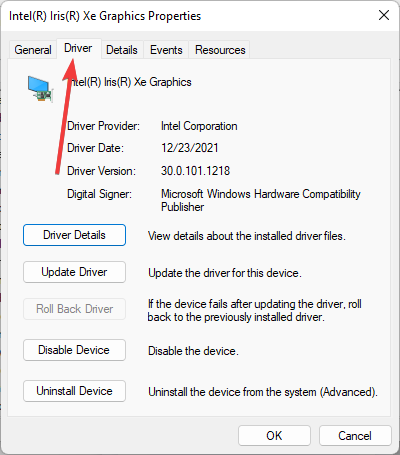Open the Details tab
Image resolution: width=400 pixels, height=455 pixels.
[122, 50]
